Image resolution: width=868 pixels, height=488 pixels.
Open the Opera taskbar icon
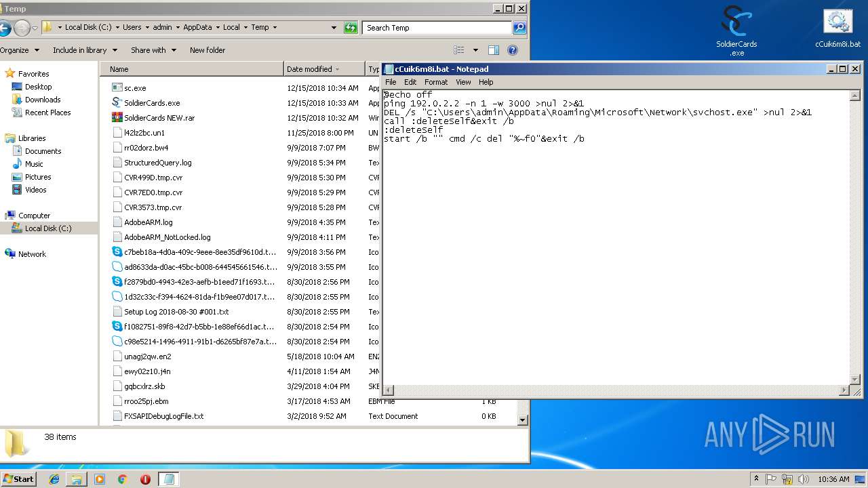pos(145,479)
